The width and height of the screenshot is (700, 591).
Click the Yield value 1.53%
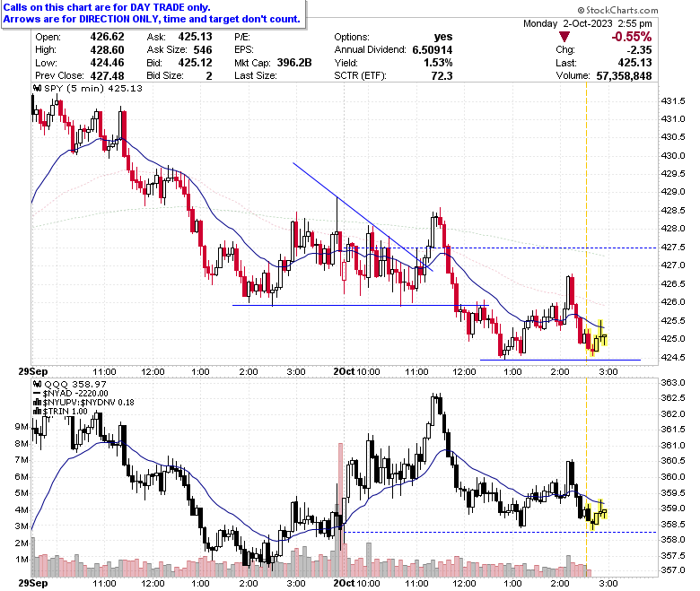tap(438, 63)
